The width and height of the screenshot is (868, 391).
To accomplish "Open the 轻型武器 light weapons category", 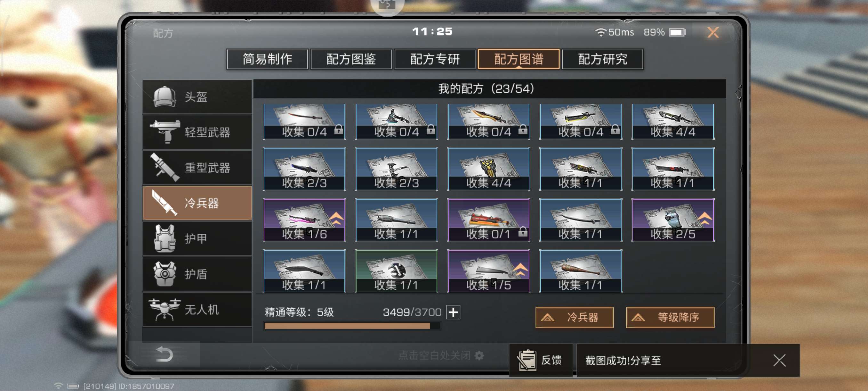I will (197, 132).
